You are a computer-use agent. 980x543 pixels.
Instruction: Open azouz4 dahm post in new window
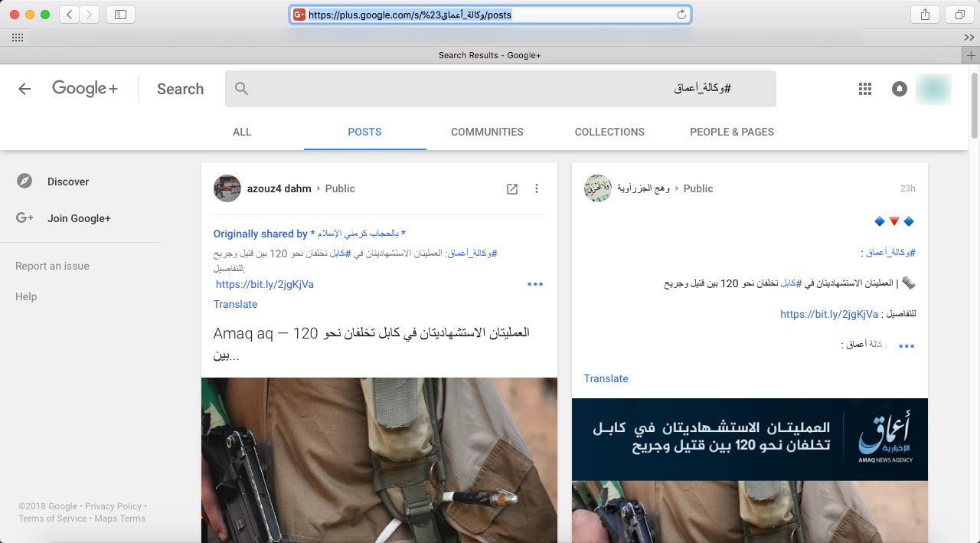coord(512,189)
